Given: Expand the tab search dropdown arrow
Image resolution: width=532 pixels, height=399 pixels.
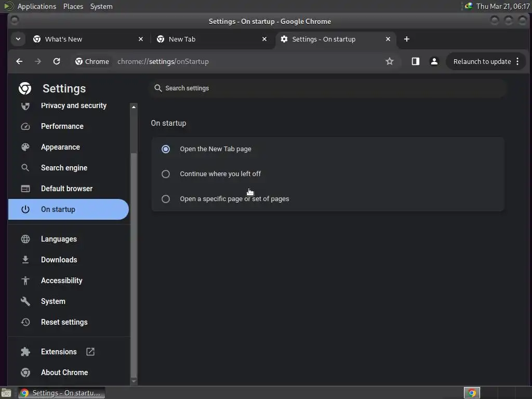Looking at the screenshot, I should click(18, 39).
